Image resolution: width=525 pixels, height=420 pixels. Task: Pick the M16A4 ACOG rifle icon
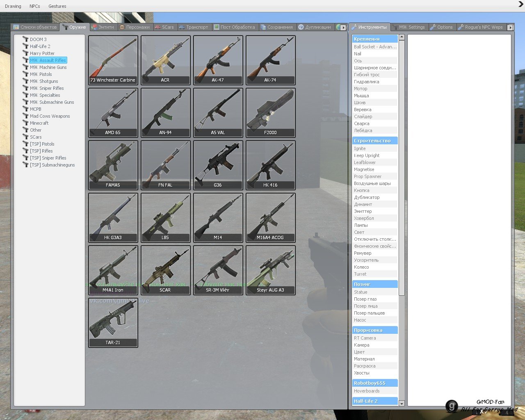pyautogui.click(x=271, y=217)
